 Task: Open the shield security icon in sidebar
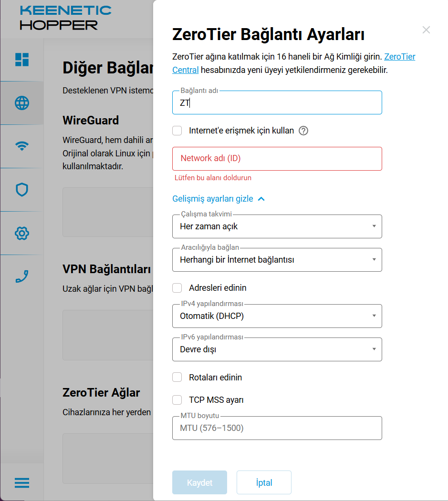22,190
